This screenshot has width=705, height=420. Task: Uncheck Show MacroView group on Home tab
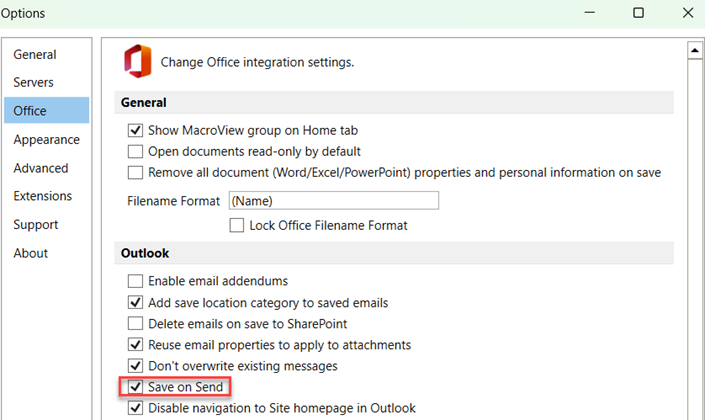pos(136,131)
